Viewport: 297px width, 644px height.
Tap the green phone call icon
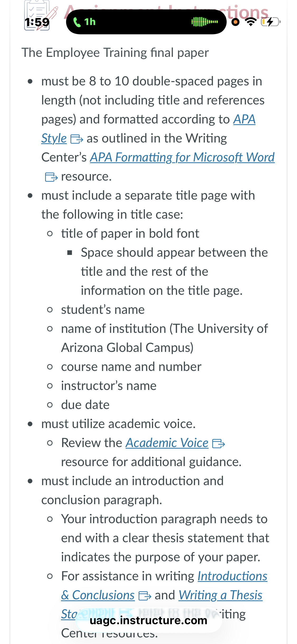click(77, 22)
